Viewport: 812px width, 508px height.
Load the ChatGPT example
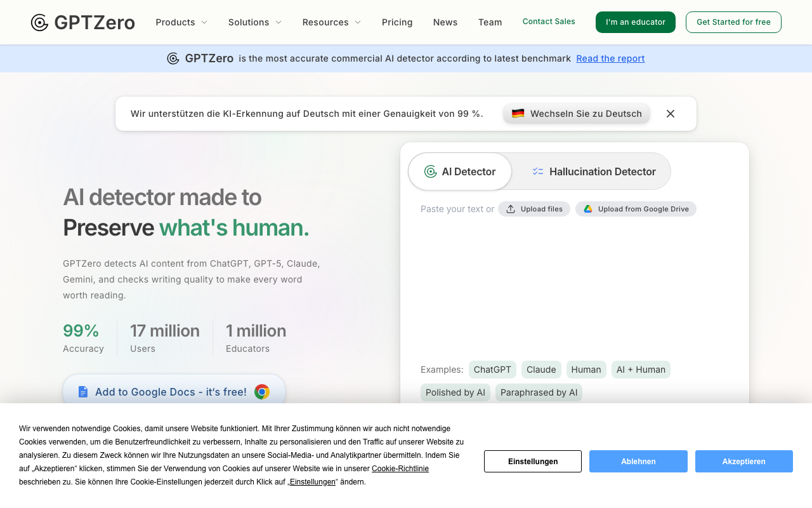point(492,370)
